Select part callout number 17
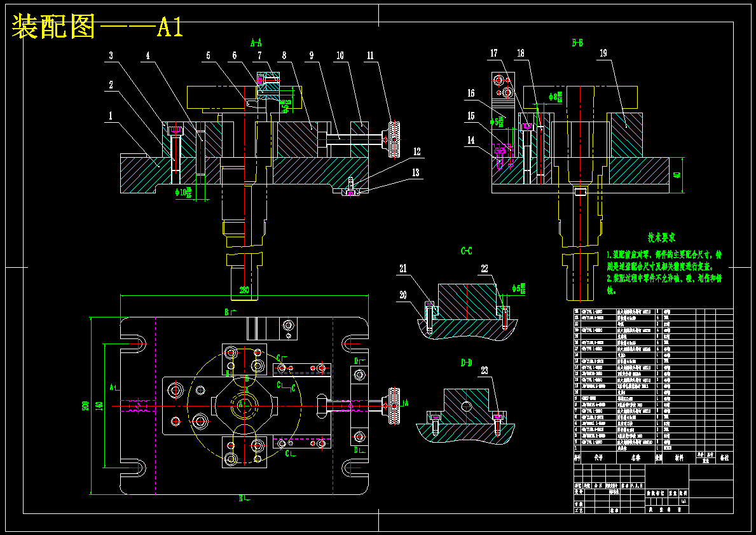 click(493, 53)
